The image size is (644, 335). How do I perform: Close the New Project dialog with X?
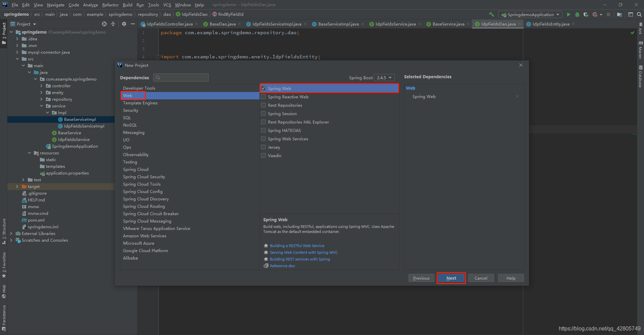pyautogui.click(x=521, y=65)
